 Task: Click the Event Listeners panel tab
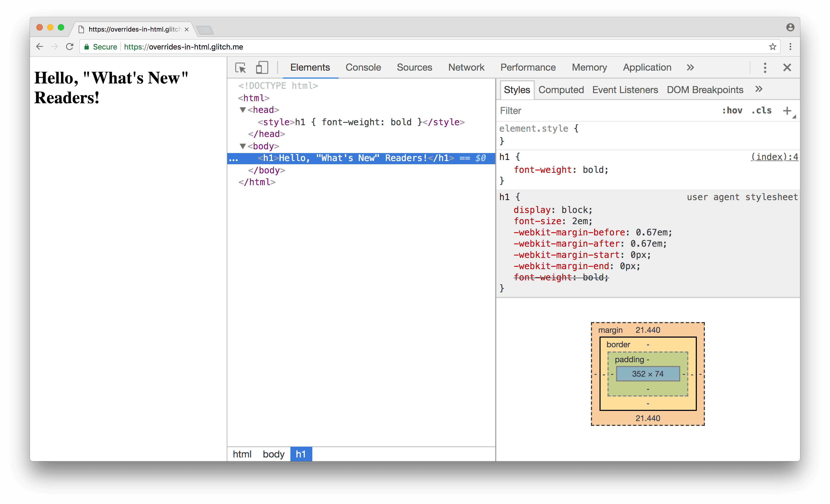tap(624, 90)
